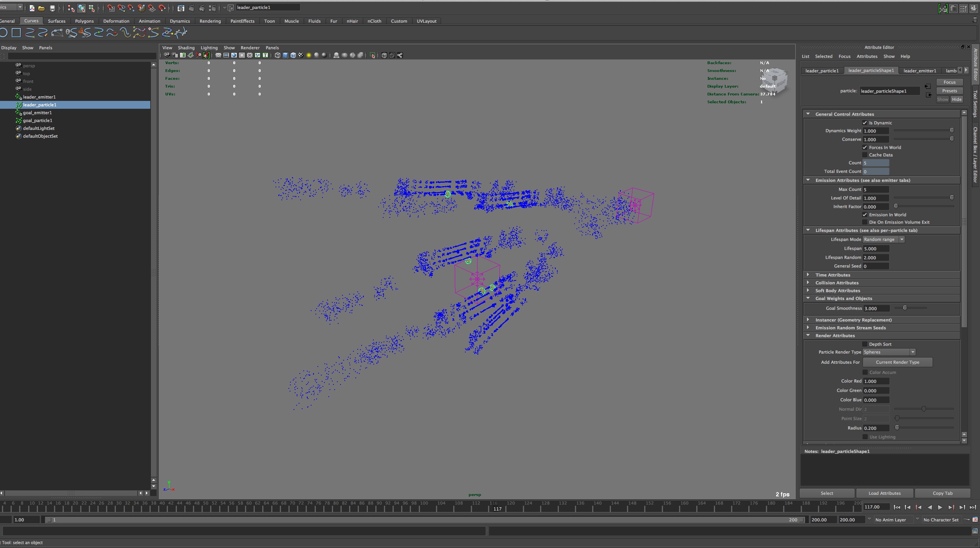The height and width of the screenshot is (548, 980).
Task: Click the yellow use-all-lights sphere icon
Action: (x=308, y=55)
